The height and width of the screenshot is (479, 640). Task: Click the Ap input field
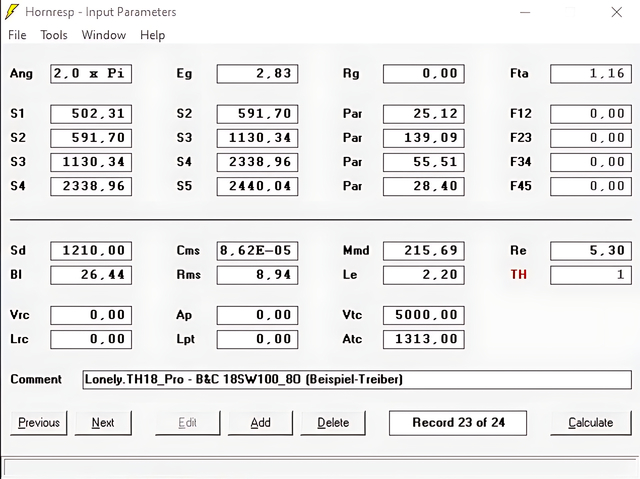click(x=258, y=315)
